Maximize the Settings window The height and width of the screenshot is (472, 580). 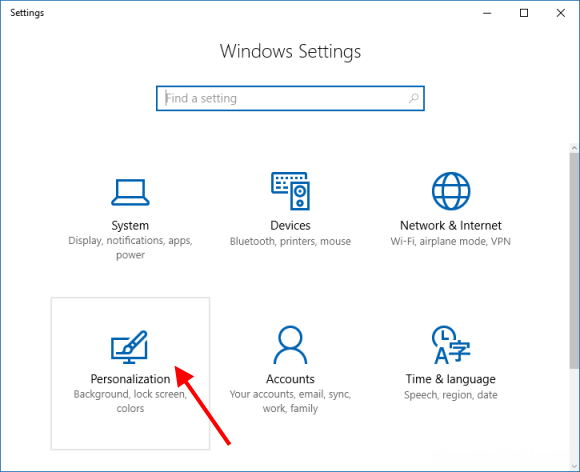tap(524, 13)
